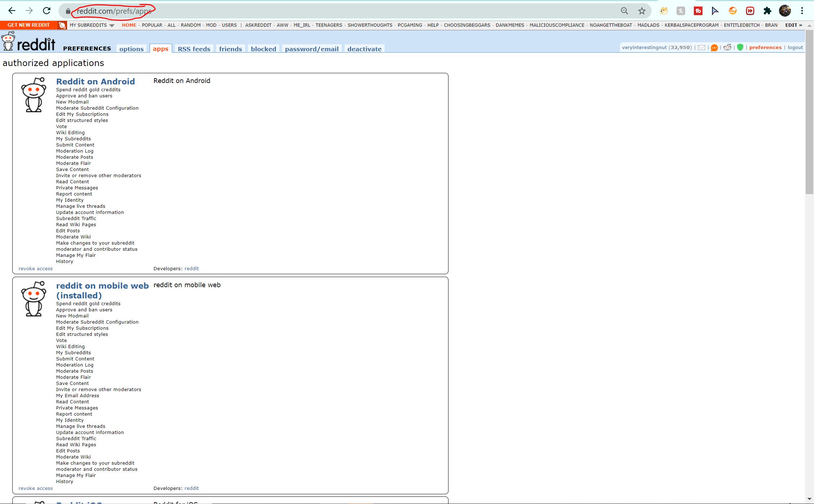Viewport: 814px width, 504px height.
Task: Open the reddit on mobile web (installed) title
Action: point(102,290)
